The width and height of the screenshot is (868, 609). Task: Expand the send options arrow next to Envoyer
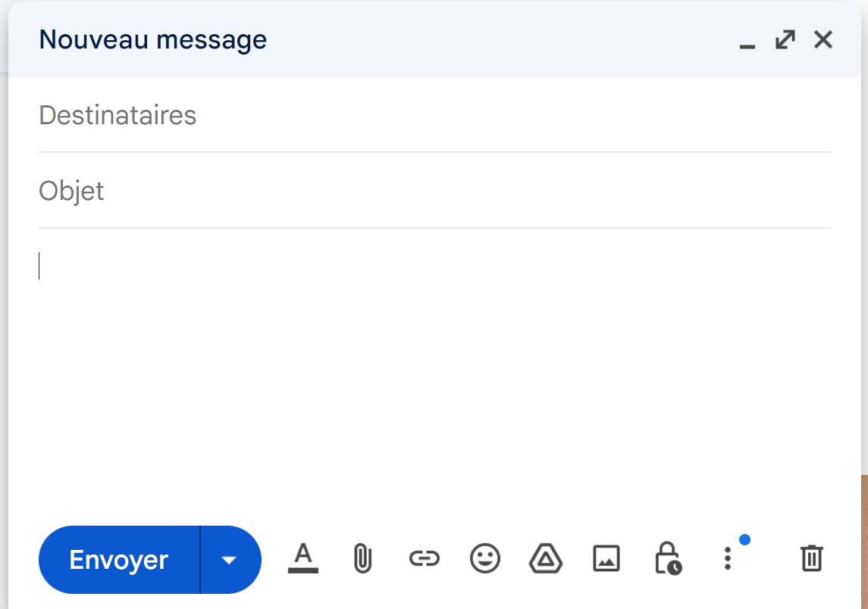tap(230, 560)
